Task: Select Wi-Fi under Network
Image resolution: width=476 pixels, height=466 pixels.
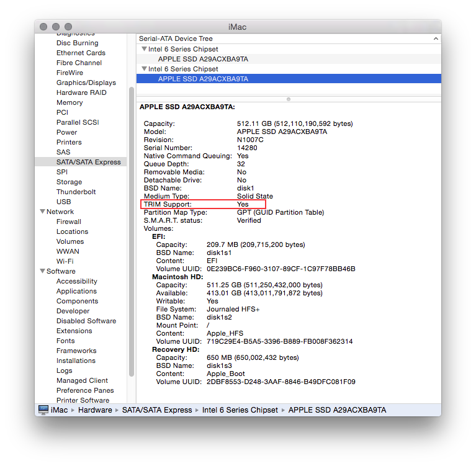Action: [65, 261]
